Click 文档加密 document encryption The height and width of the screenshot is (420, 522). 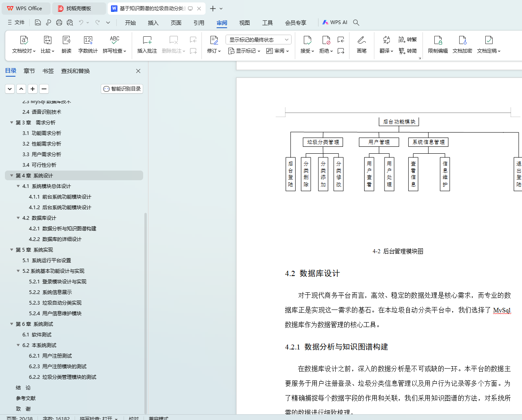462,44
